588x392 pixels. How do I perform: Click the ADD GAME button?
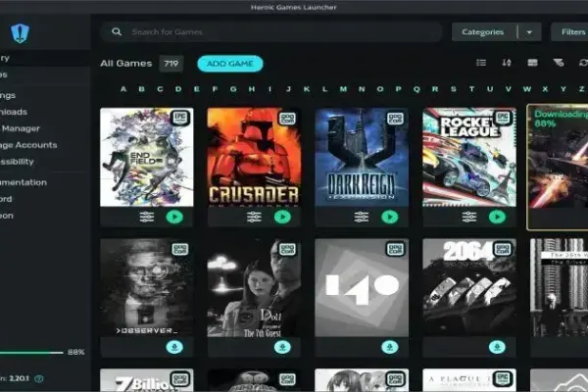pyautogui.click(x=230, y=64)
